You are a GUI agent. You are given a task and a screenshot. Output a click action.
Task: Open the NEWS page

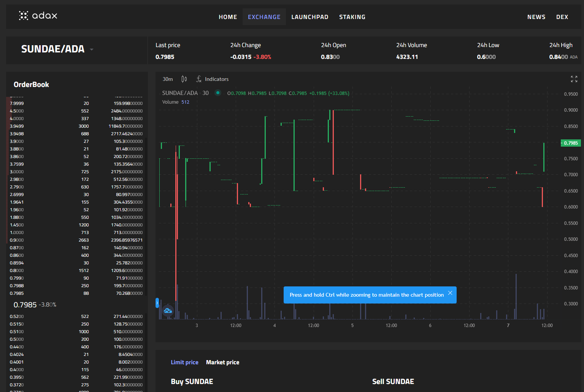pyautogui.click(x=536, y=17)
